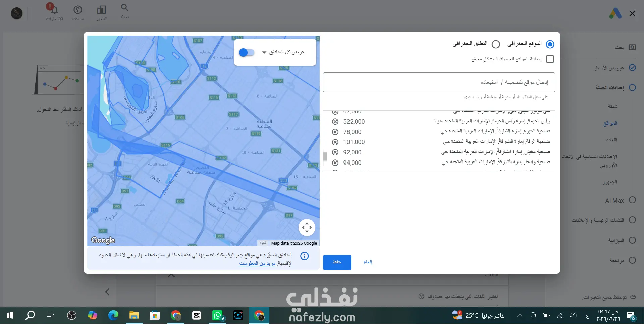Open the Wi-Fi network tray icon
The image size is (644, 324).
click(x=560, y=315)
